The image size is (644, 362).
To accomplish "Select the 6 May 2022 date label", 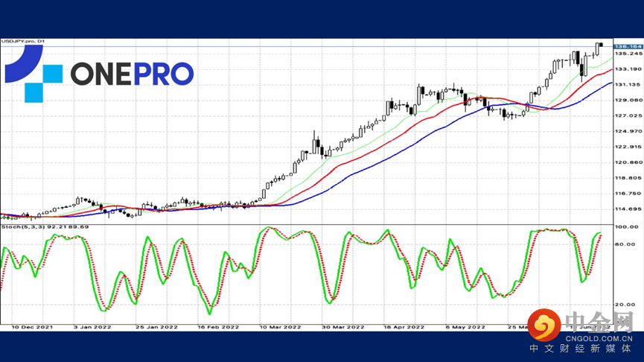I will pos(465,327).
